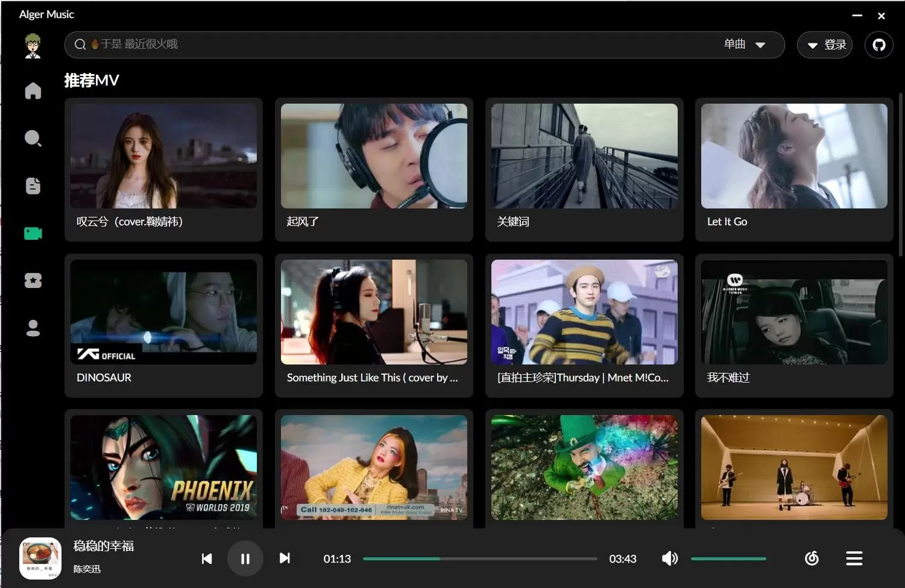The image size is (905, 588).
Task: Click the title text DINOSAUR
Action: click(104, 378)
